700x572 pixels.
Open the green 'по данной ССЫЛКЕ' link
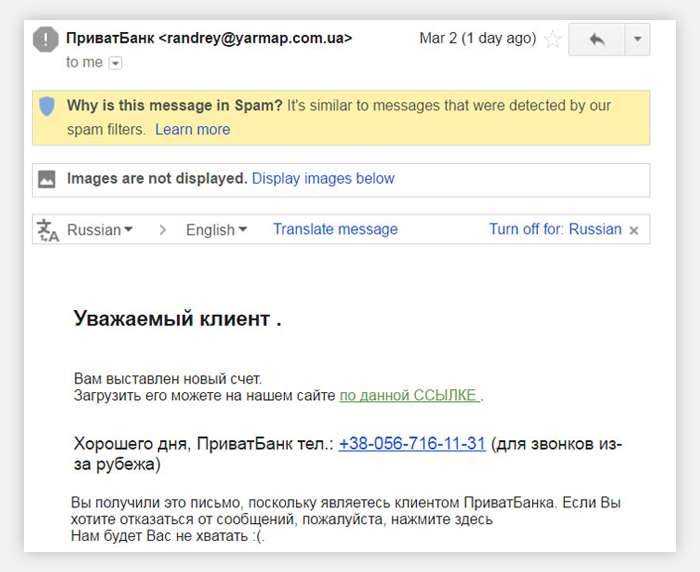[410, 396]
